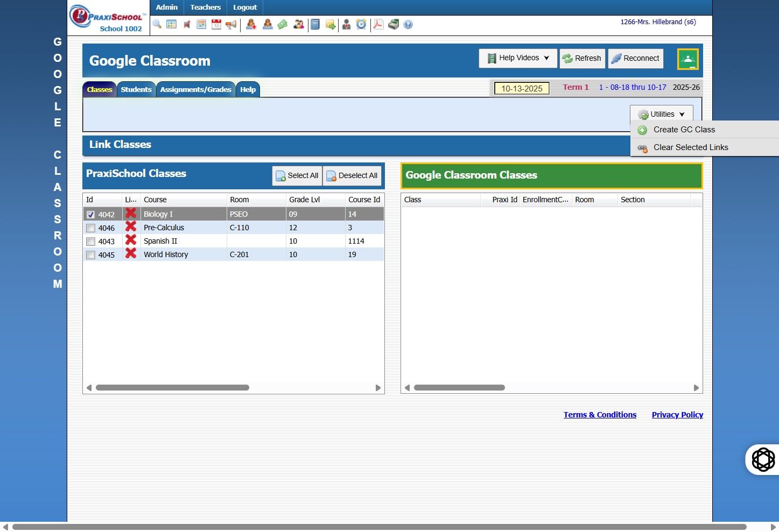Open the Terms & Conditions link

(x=600, y=415)
